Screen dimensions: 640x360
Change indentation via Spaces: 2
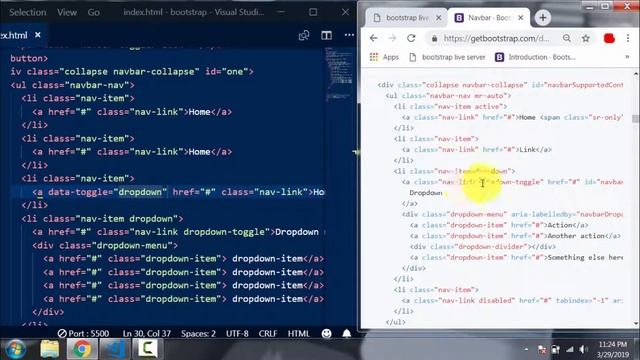pos(198,333)
